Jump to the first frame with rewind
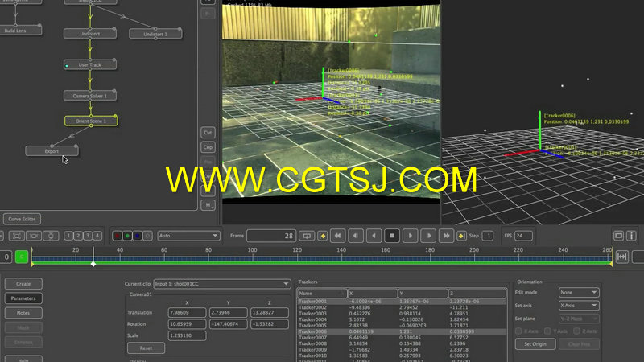This screenshot has height=362, width=644. [x=337, y=236]
